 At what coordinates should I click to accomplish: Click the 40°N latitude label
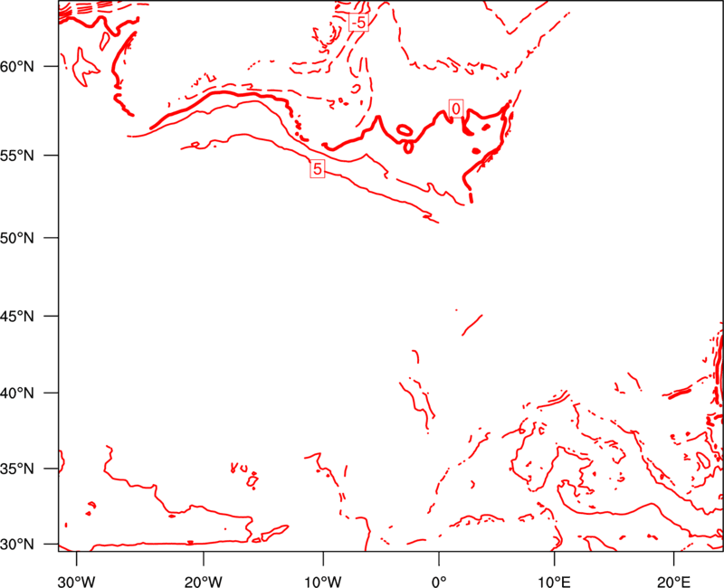(x=17, y=394)
